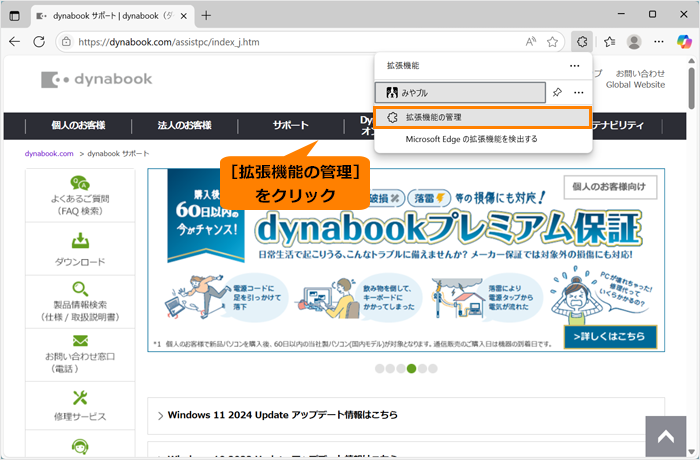Click the read aloud icon
700x460 pixels.
[x=531, y=42]
